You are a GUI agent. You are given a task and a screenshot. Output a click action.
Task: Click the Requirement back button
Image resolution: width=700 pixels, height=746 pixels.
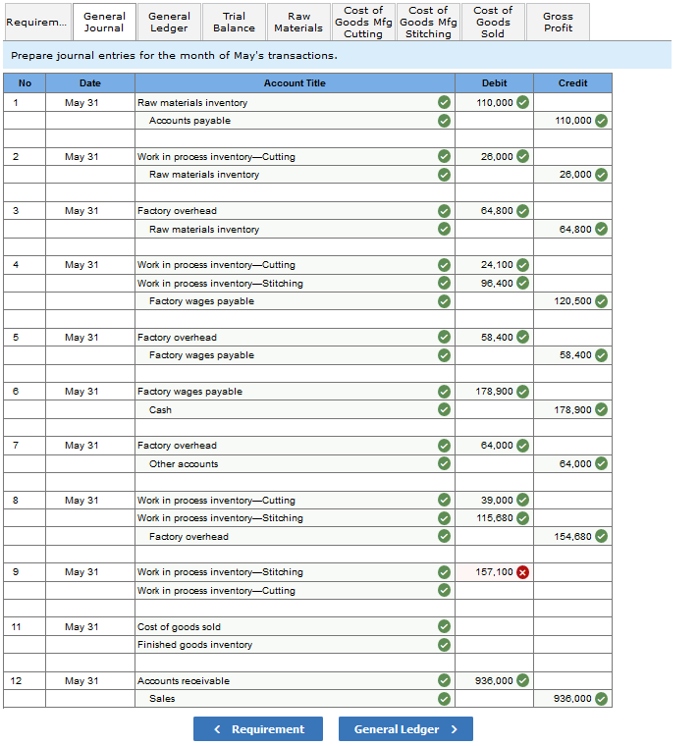(258, 729)
